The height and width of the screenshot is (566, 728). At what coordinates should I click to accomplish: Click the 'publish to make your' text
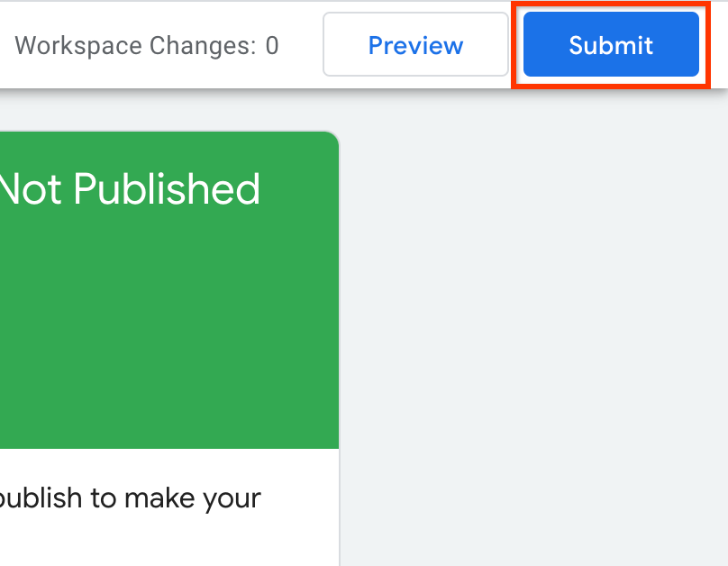(131, 498)
